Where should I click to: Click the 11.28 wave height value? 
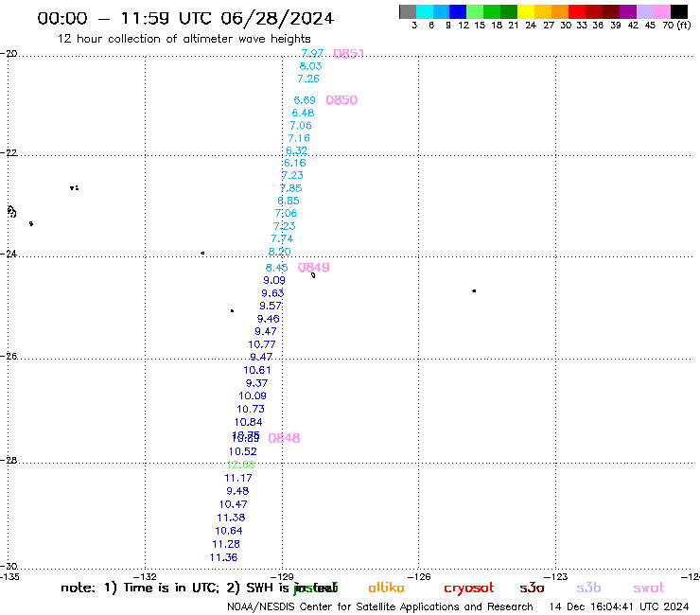[226, 544]
